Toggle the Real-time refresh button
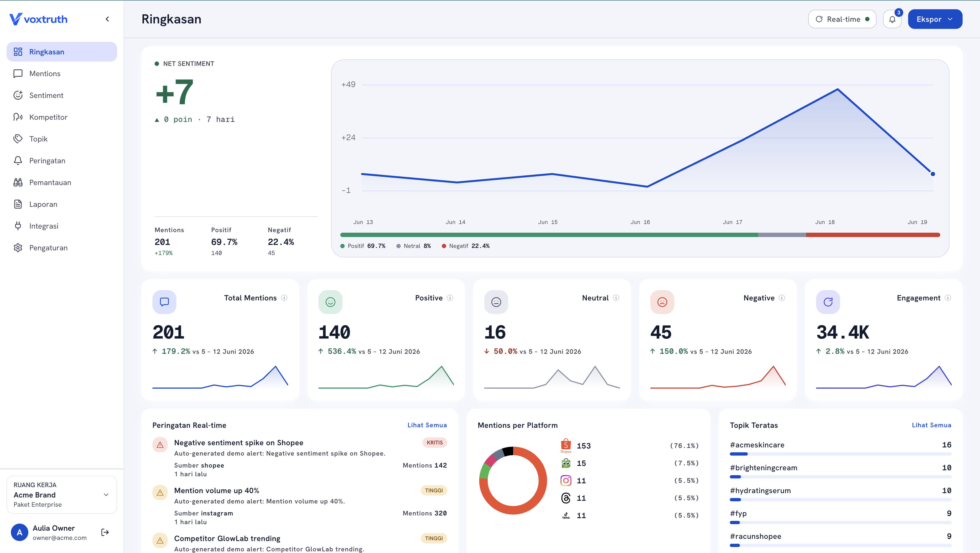 click(842, 19)
